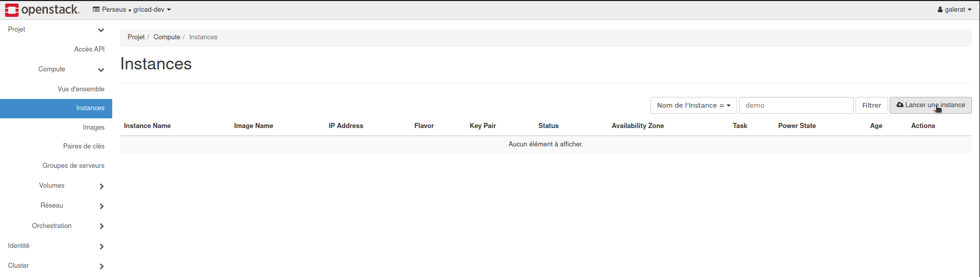Open the Perseus gricad-dev project dropdown
Viewport: 980px width, 277px height.
pyautogui.click(x=132, y=10)
